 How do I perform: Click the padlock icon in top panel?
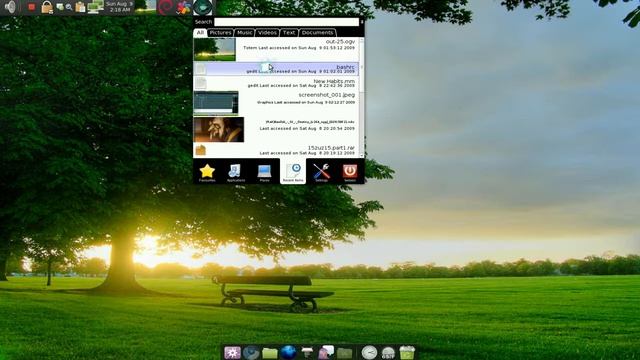tap(47, 7)
